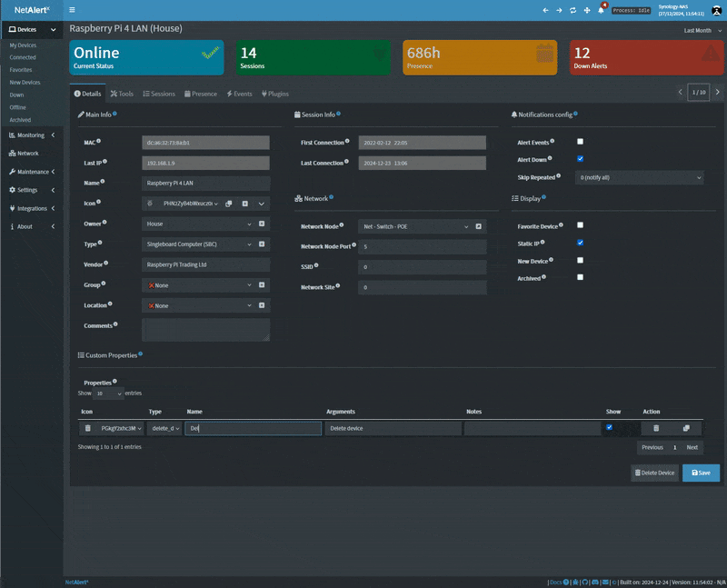Uncheck the Static IP checkbox
The height and width of the screenshot is (588, 727).
click(580, 243)
